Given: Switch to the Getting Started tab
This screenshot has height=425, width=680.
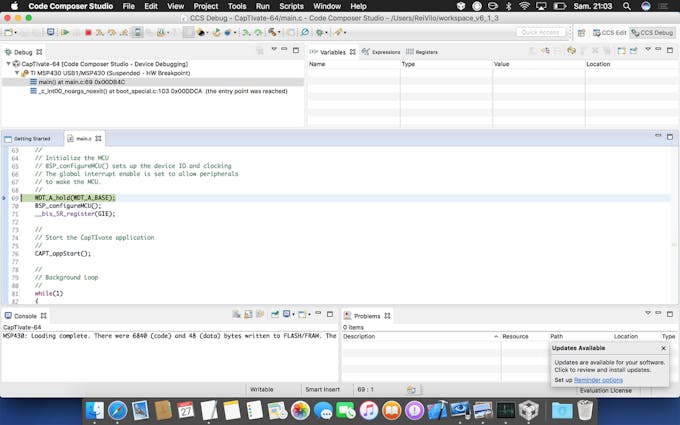Looking at the screenshot, I should [x=28, y=138].
